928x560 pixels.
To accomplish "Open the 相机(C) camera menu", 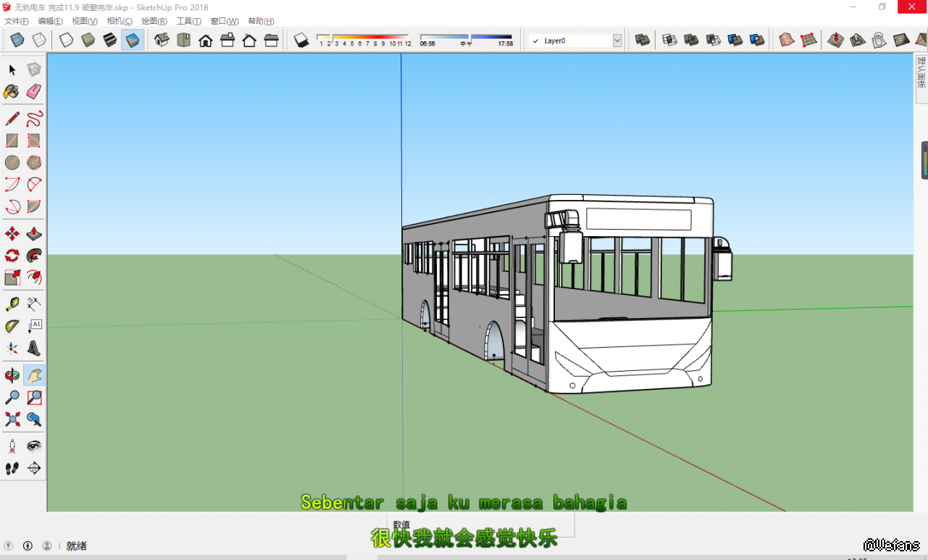I will (x=120, y=21).
